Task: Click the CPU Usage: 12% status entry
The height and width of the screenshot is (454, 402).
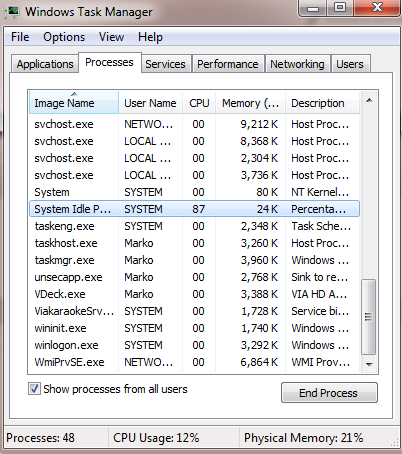Action: (x=156, y=438)
